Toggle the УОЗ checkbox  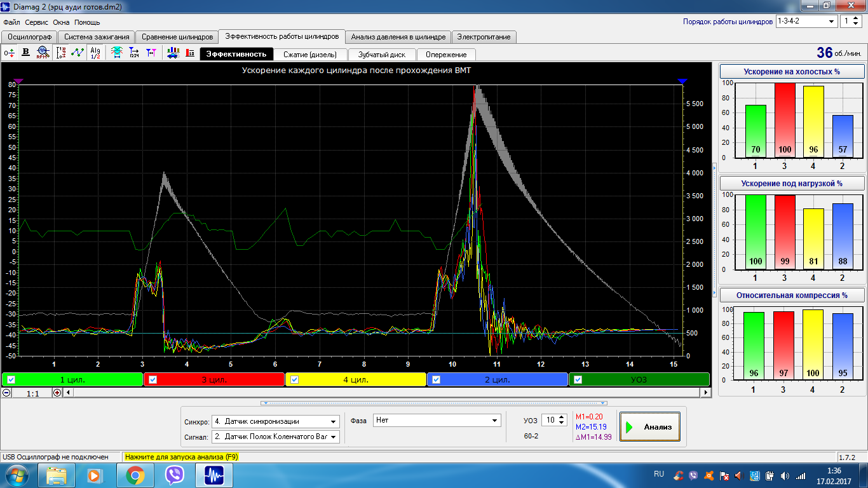[x=578, y=380]
